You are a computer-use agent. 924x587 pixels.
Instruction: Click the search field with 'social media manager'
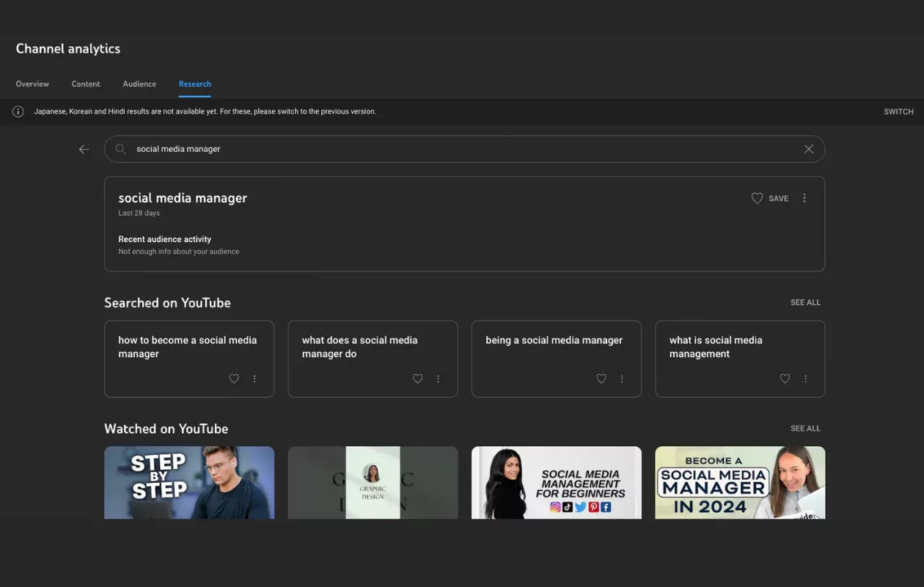pos(464,149)
